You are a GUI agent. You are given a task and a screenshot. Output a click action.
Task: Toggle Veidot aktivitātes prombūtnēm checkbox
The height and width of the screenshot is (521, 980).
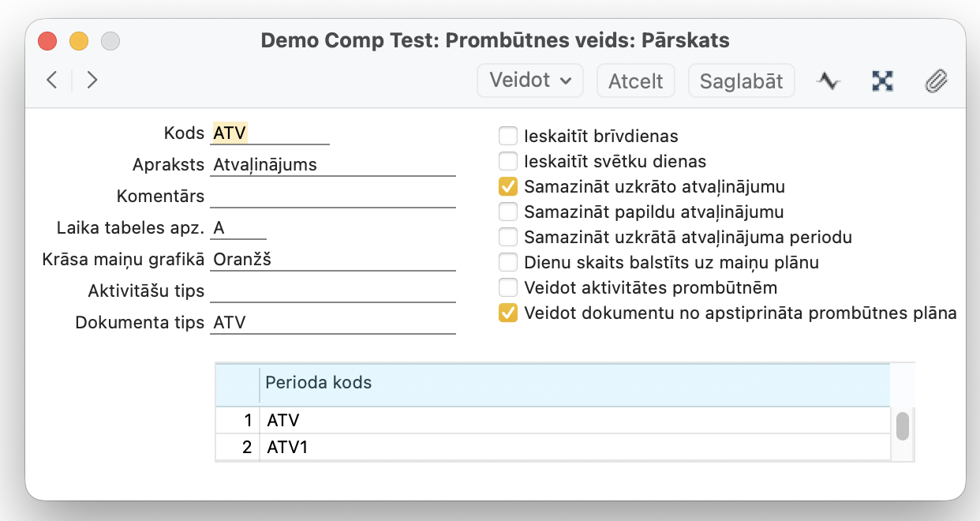(508, 288)
